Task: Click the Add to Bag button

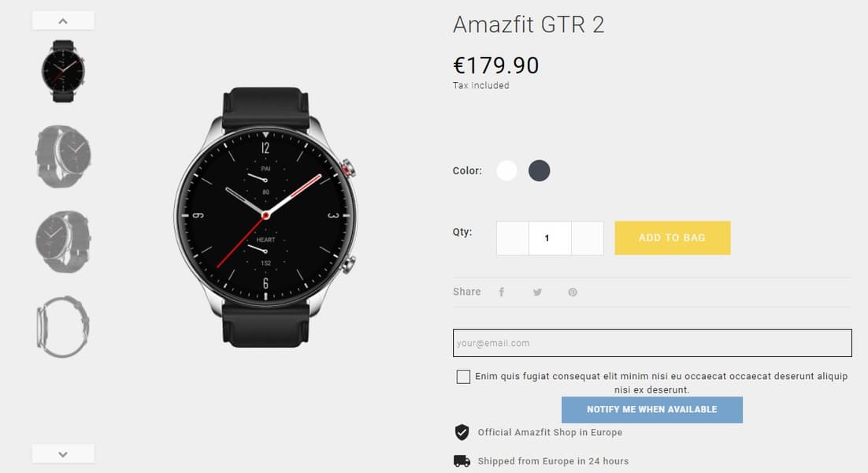Action: [x=673, y=237]
